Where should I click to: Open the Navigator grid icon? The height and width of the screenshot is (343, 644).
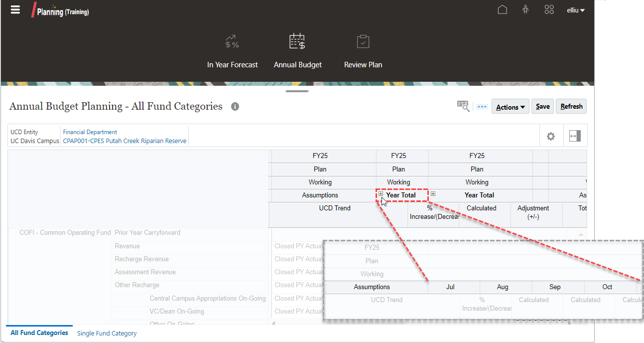click(x=549, y=9)
